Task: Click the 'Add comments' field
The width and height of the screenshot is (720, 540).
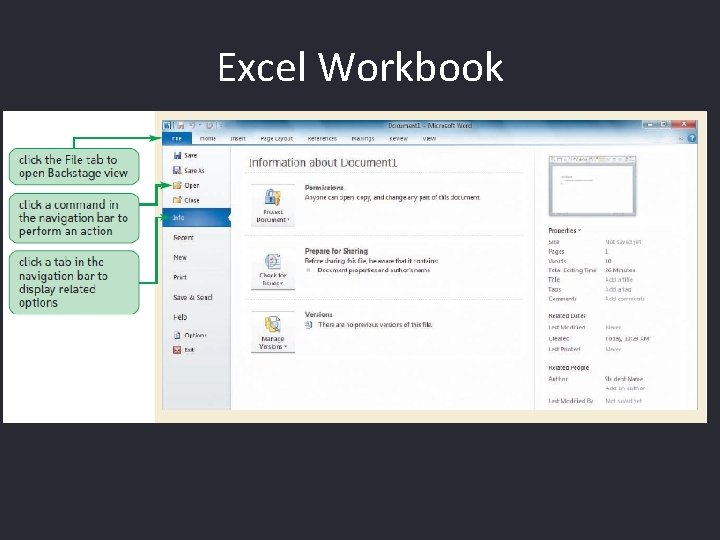Action: 624,299
